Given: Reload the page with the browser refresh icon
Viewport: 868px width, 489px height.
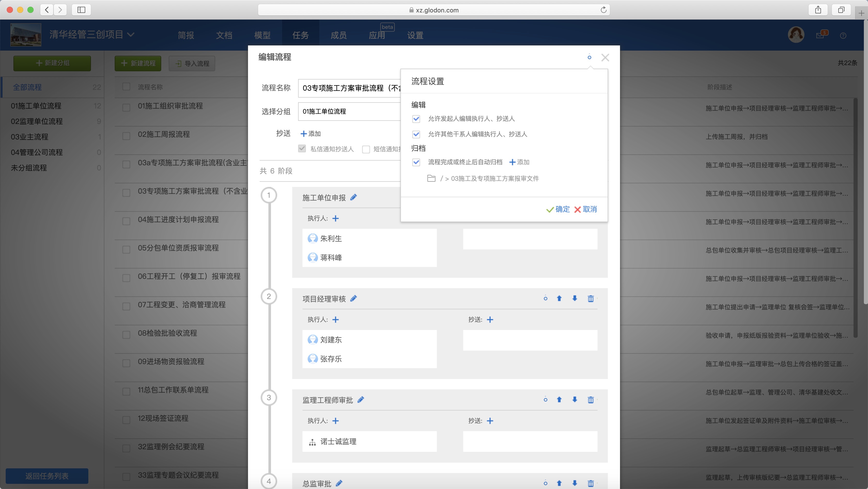Looking at the screenshot, I should click(x=603, y=10).
